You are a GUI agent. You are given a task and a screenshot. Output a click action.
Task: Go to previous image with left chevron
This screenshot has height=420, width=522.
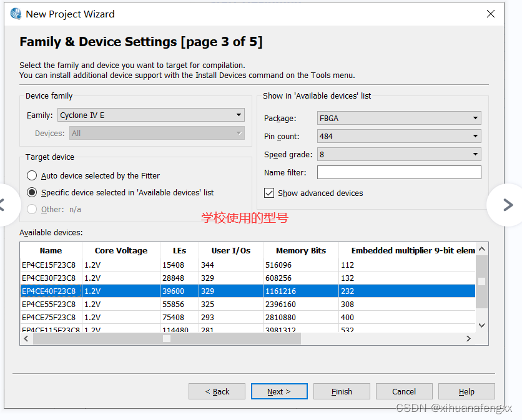tap(2, 205)
